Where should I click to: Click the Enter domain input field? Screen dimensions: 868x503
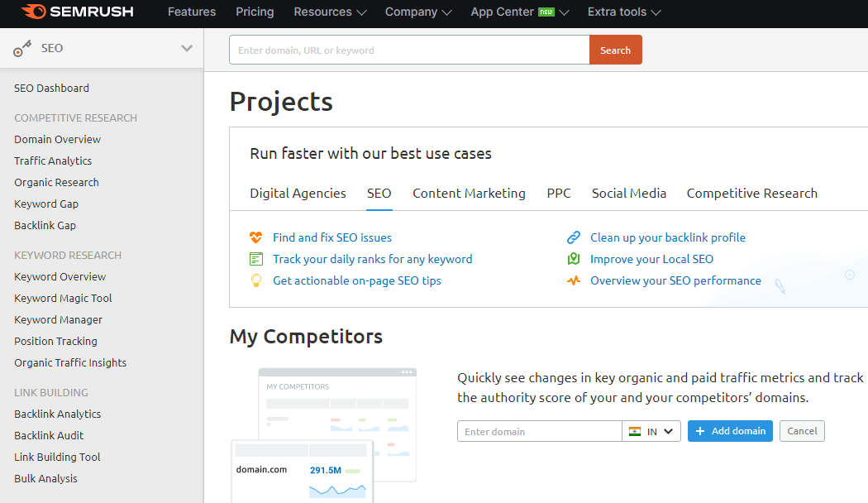tap(539, 432)
